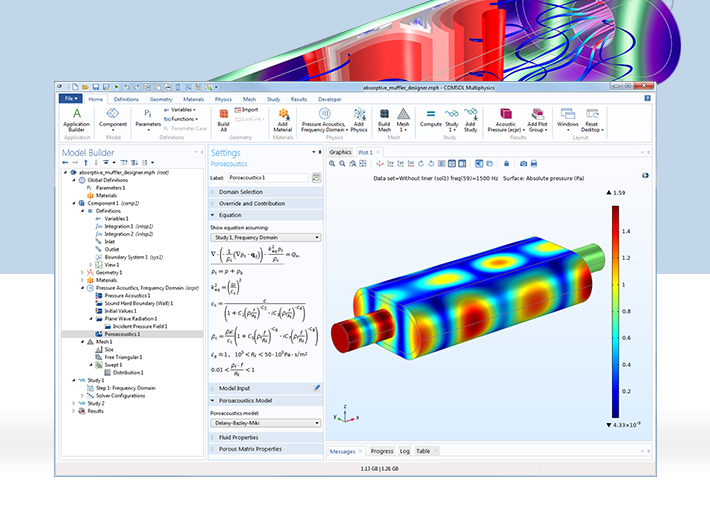Click the zoom in icon in Graphics toolbar

tap(332, 163)
